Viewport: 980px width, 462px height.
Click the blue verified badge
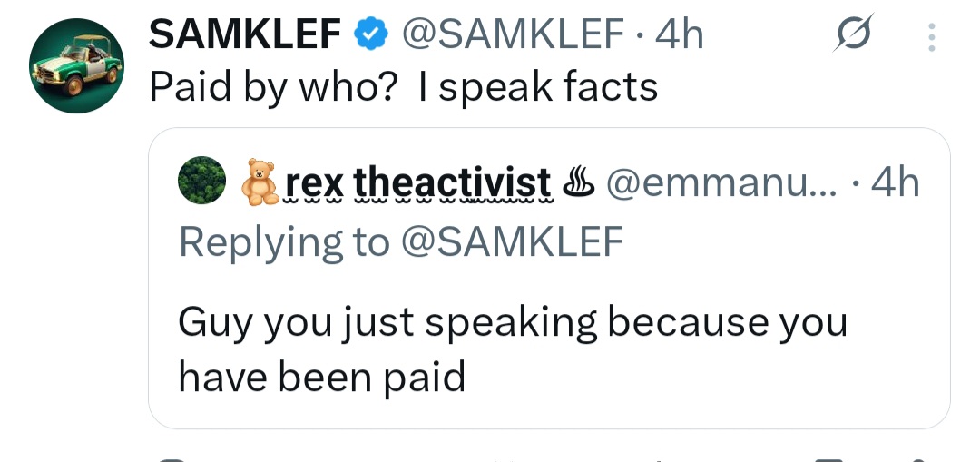coord(370,35)
